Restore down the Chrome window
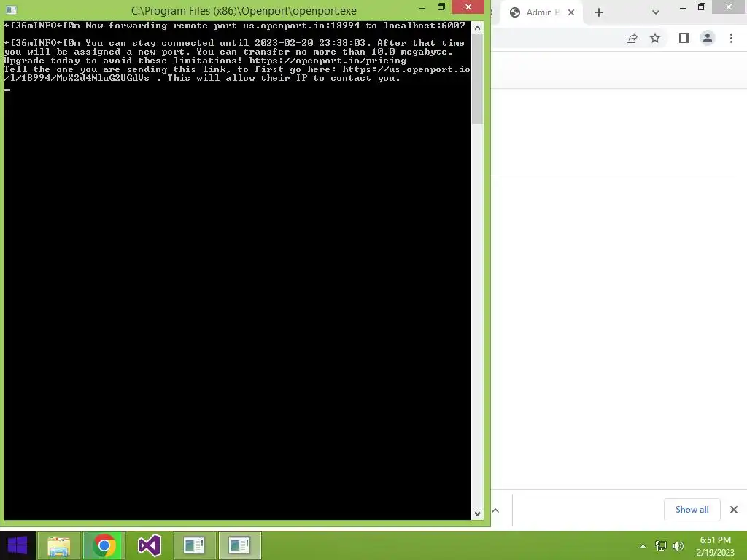The image size is (747, 560). pyautogui.click(x=702, y=7)
